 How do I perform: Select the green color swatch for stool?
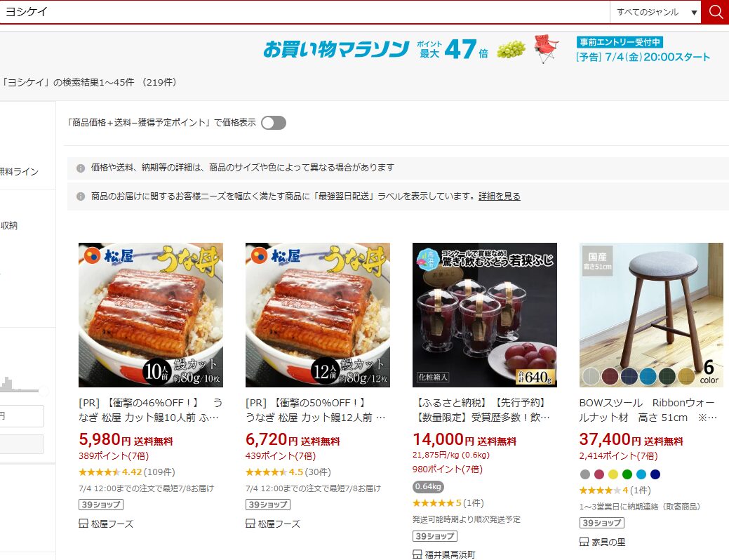[627, 474]
